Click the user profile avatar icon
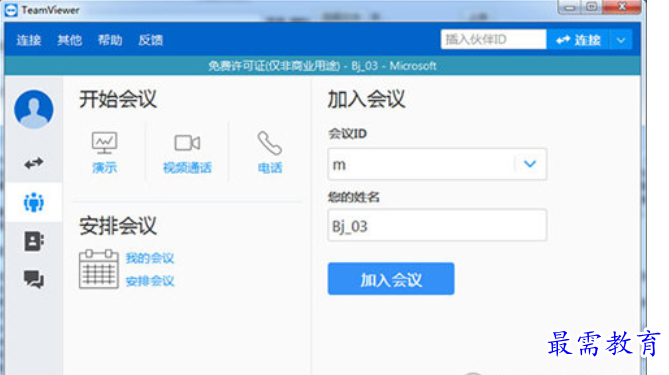The image size is (669, 375). coord(34,109)
